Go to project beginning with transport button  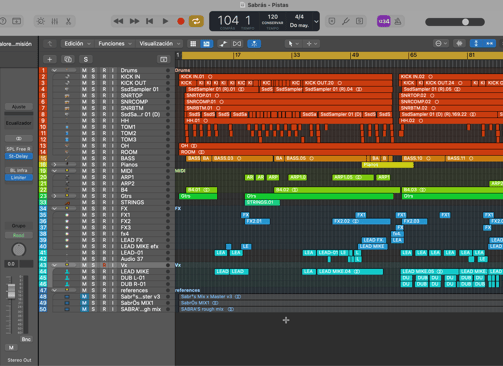coord(150,21)
